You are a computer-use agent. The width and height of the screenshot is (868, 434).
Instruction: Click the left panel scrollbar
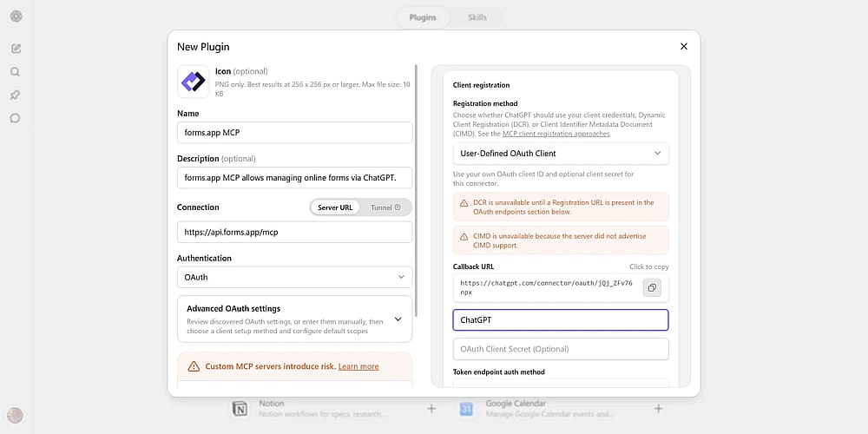click(417, 191)
